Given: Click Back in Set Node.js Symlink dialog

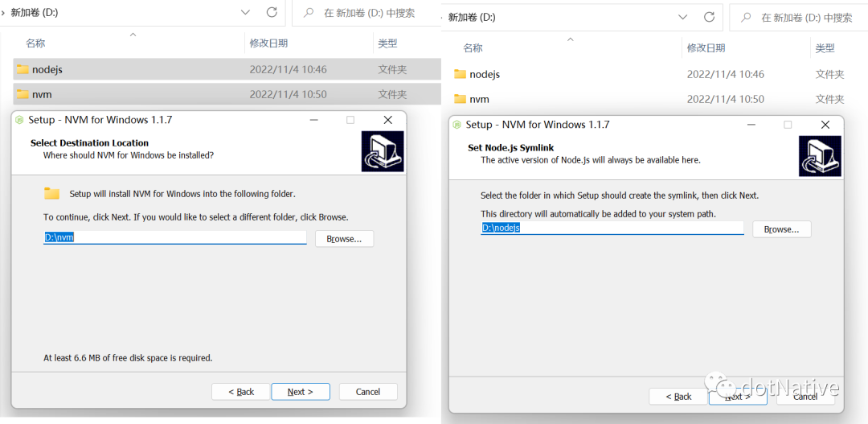Looking at the screenshot, I should point(678,397).
